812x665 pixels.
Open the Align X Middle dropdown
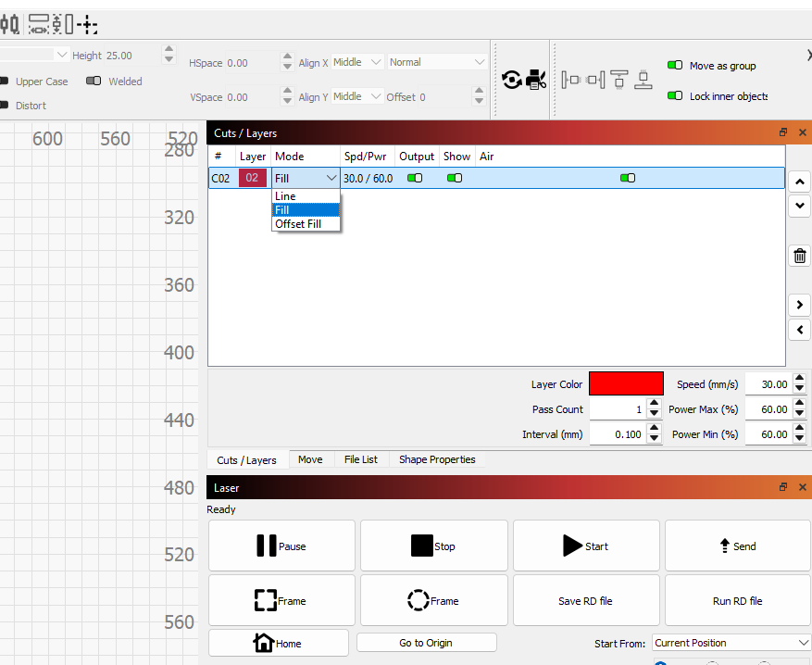(x=357, y=62)
